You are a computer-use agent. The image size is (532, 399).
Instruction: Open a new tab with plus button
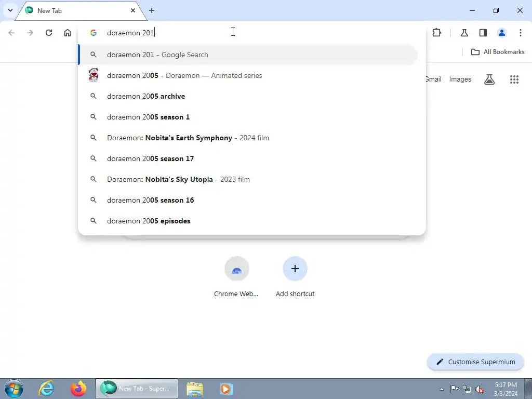point(152,10)
